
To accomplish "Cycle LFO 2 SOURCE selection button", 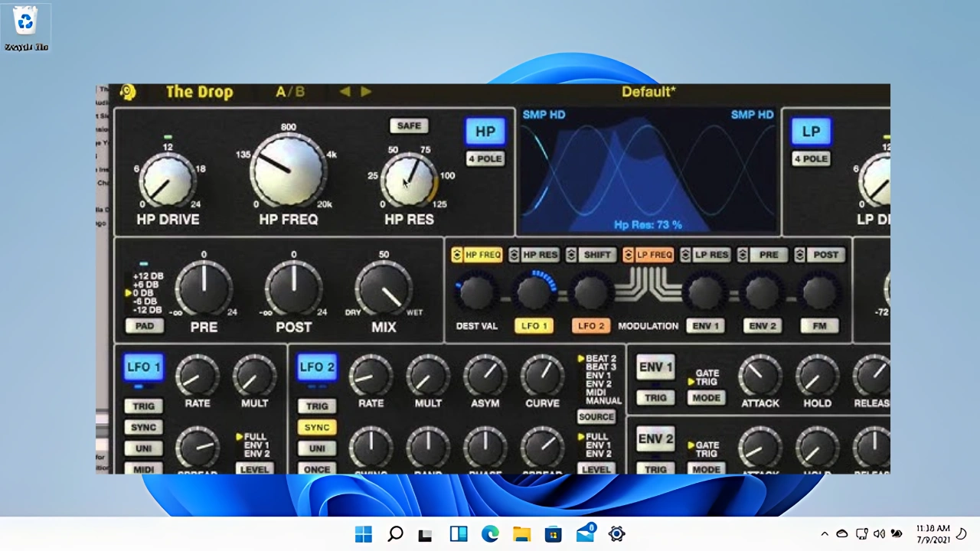I will pos(596,417).
